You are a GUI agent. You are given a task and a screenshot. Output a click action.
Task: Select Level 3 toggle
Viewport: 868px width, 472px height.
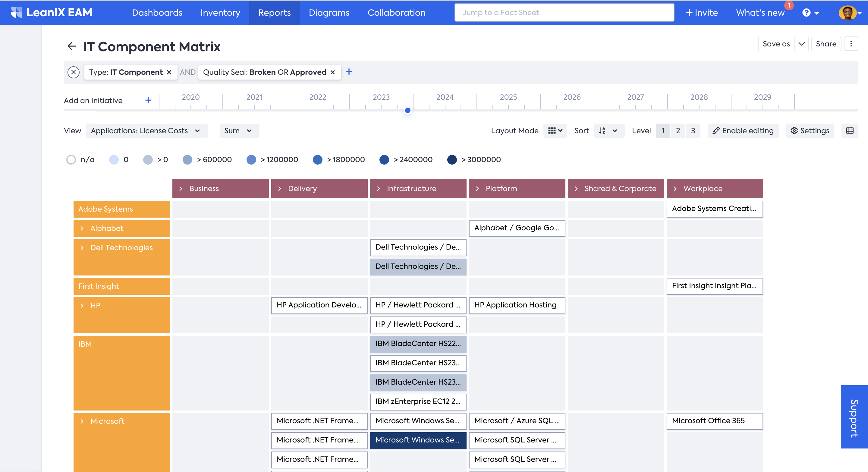pos(693,131)
